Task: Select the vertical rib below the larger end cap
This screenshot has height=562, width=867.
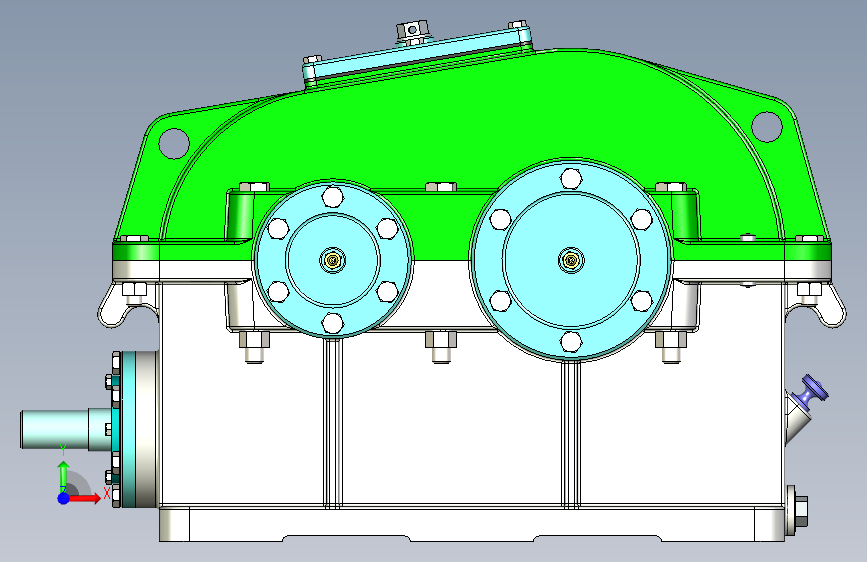Action: tap(571, 434)
